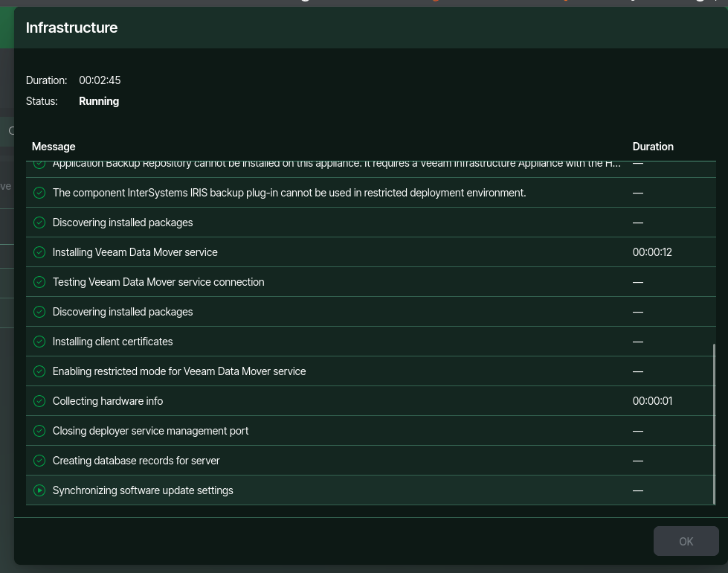Screen dimensions: 728x573
Task: Click the Infrastructure dialog title
Action: 71,28
